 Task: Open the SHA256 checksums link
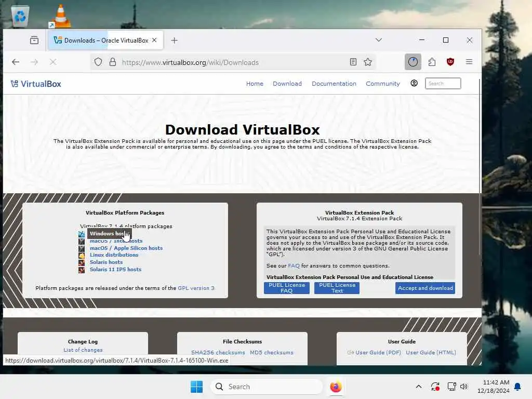tap(218, 353)
